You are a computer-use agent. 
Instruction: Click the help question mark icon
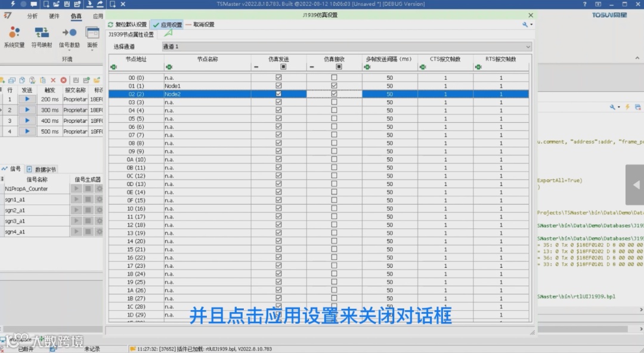point(585,4)
